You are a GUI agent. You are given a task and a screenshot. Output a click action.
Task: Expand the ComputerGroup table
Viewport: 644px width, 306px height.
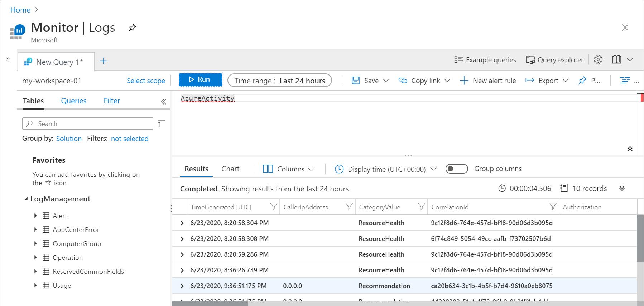point(35,243)
